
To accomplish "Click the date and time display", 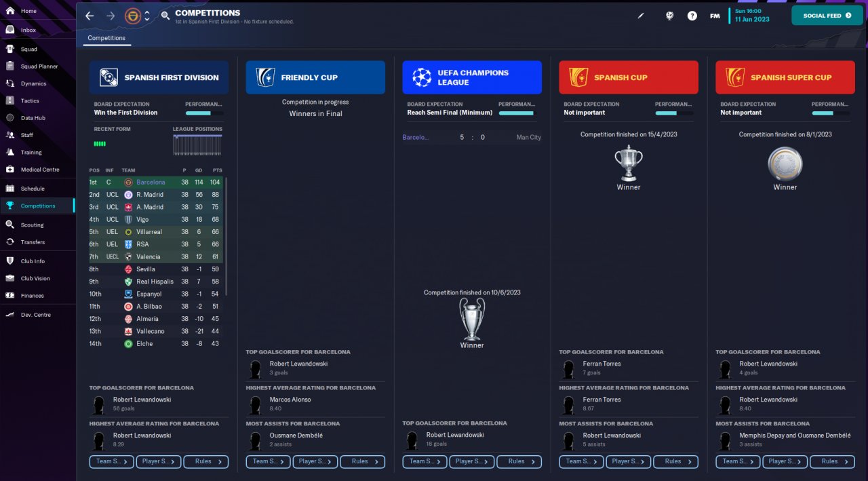I will (751, 15).
